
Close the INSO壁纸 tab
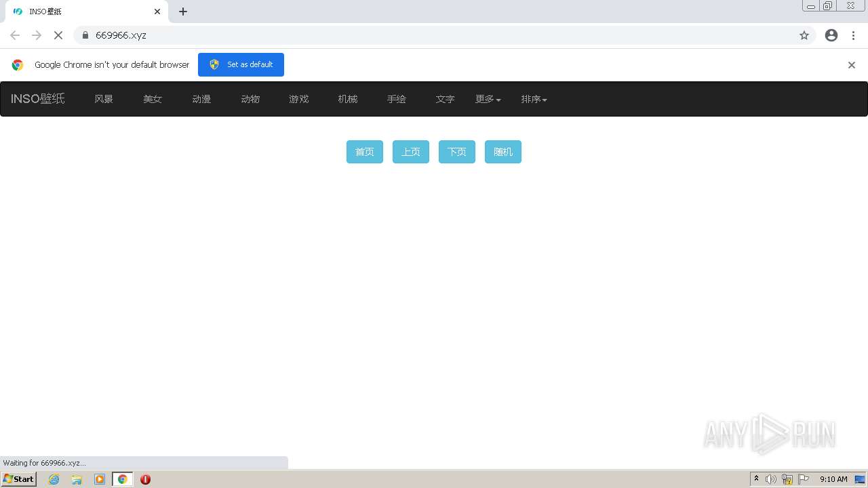tap(157, 12)
